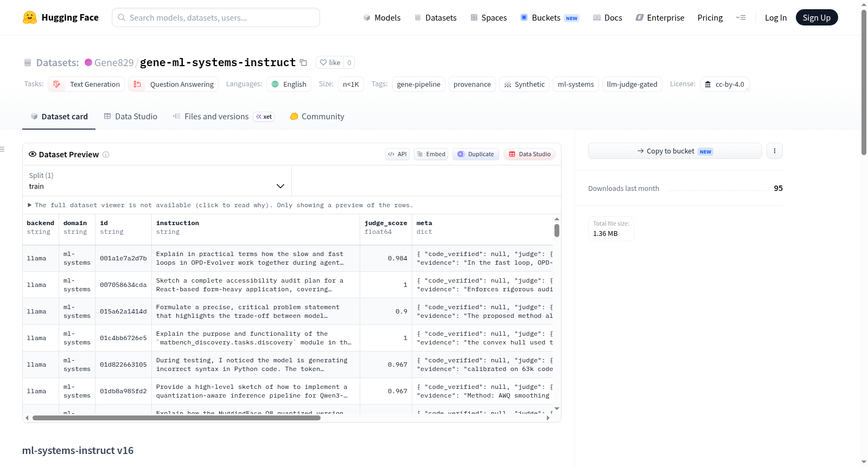Click the xet storage badge
868x467 pixels.
pos(264,117)
